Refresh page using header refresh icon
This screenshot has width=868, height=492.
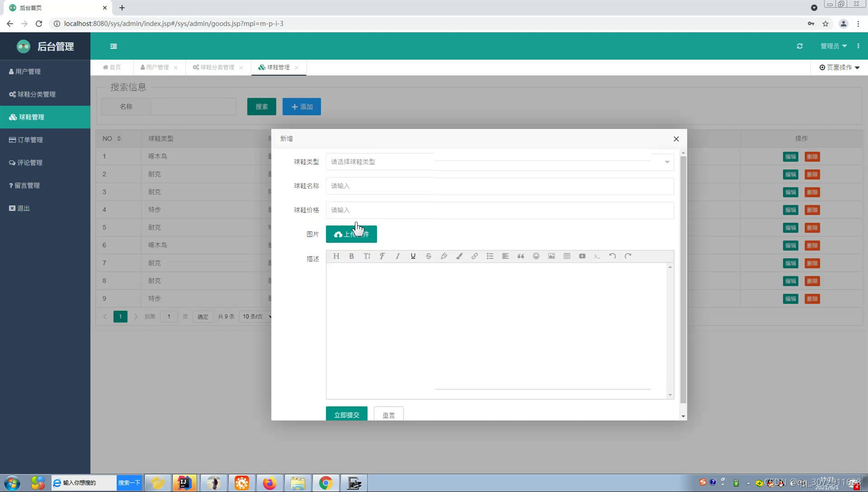(799, 46)
